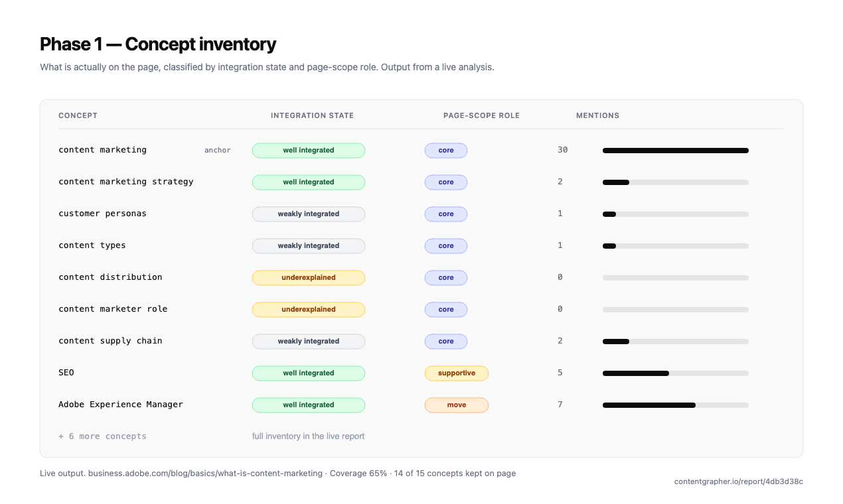Screen dimensions: 843x504
Task: Click the PAGE-SCOPE ROLE column header
Action: pos(481,115)
